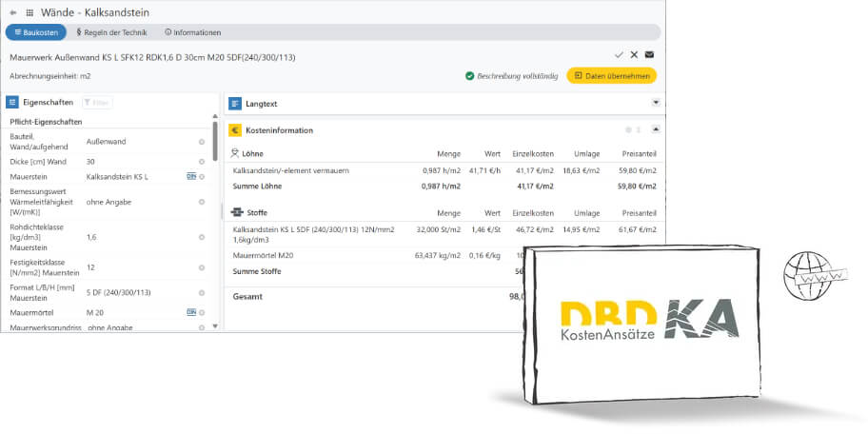Open the apps grid menu icon
Viewport: 868px width, 434px height.
pos(29,12)
